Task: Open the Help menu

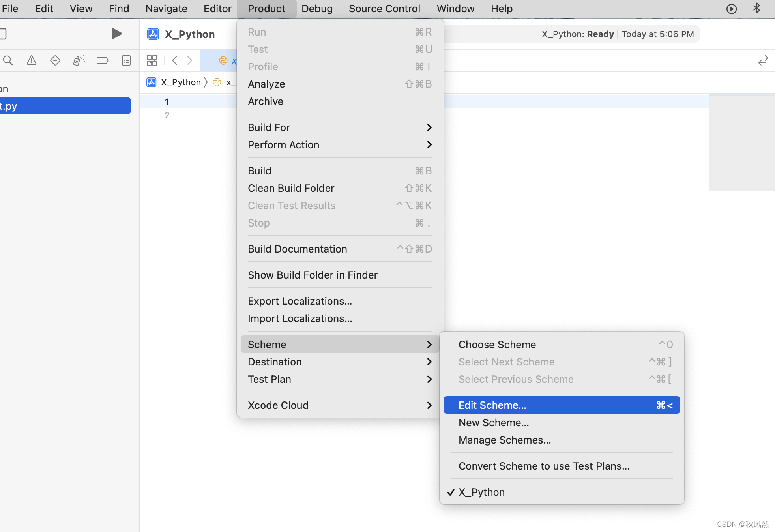Action: click(x=502, y=9)
